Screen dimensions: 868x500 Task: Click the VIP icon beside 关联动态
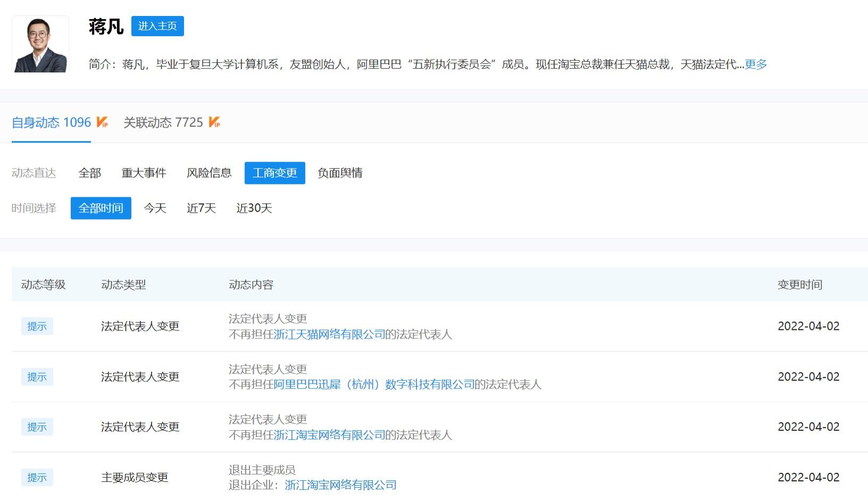tap(214, 122)
